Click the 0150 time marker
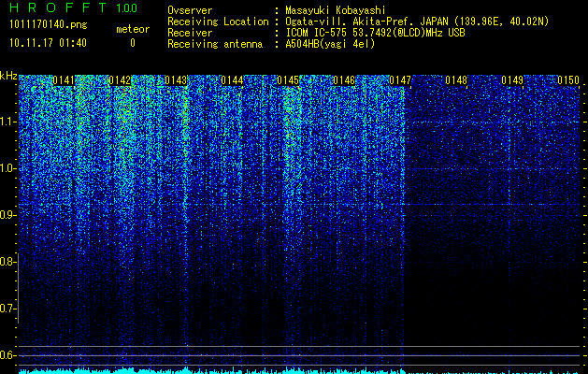 point(569,80)
